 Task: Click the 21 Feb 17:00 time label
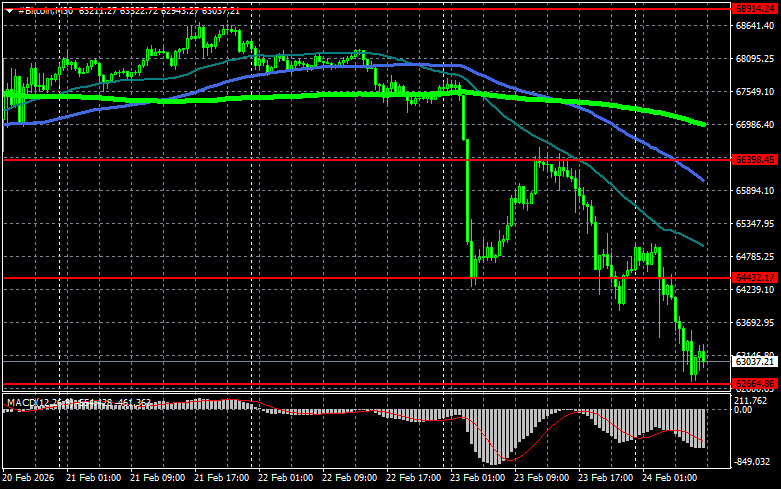[x=220, y=479]
